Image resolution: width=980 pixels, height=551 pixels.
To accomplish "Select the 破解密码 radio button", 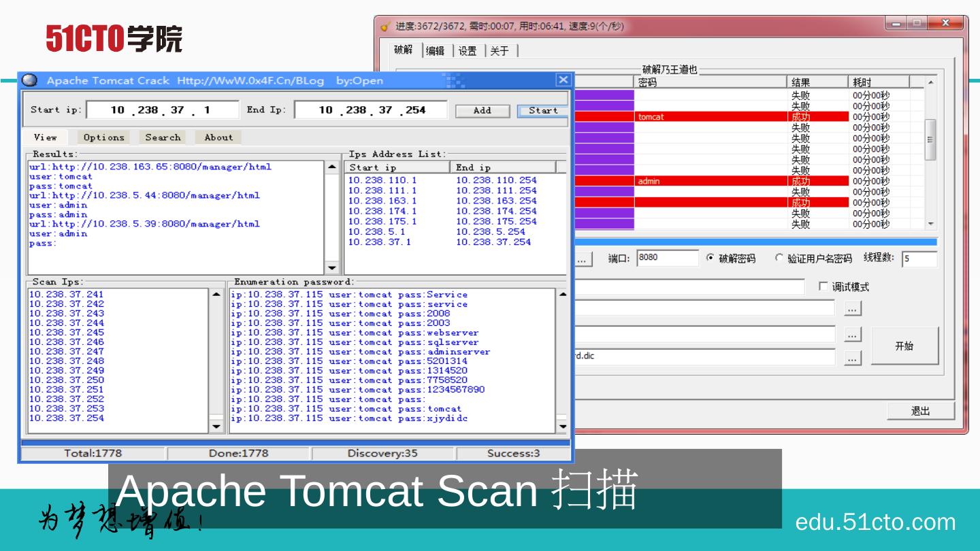I will click(710, 258).
